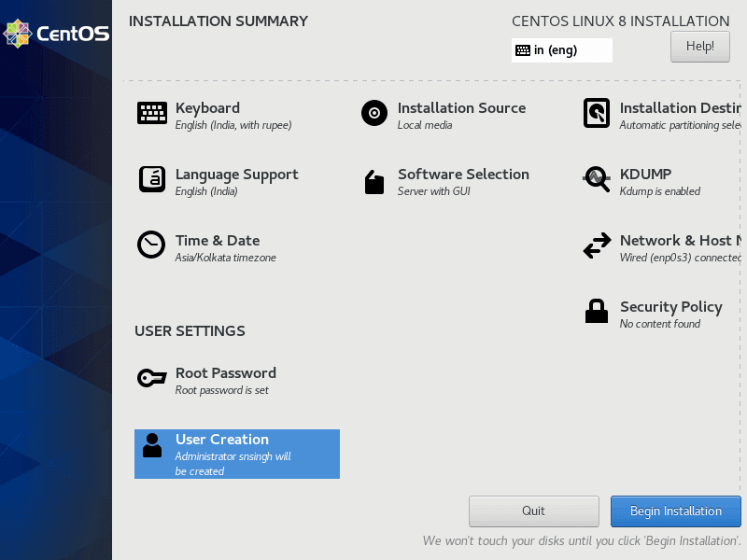
Task: Select the Root Password key icon
Action: pyautogui.click(x=151, y=378)
